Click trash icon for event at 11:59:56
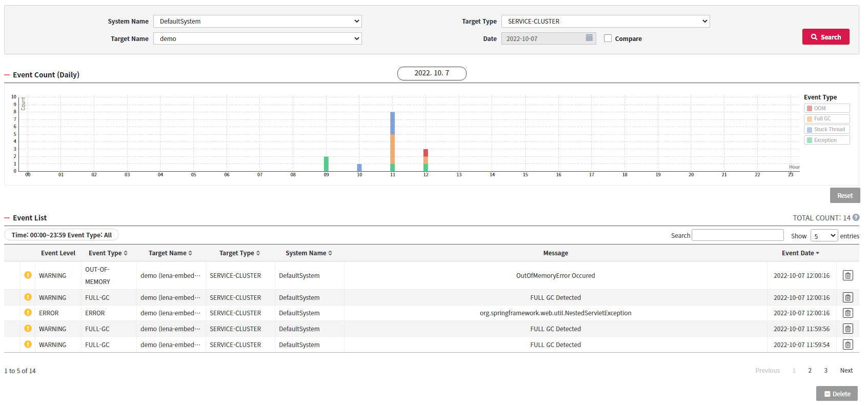 (x=847, y=329)
